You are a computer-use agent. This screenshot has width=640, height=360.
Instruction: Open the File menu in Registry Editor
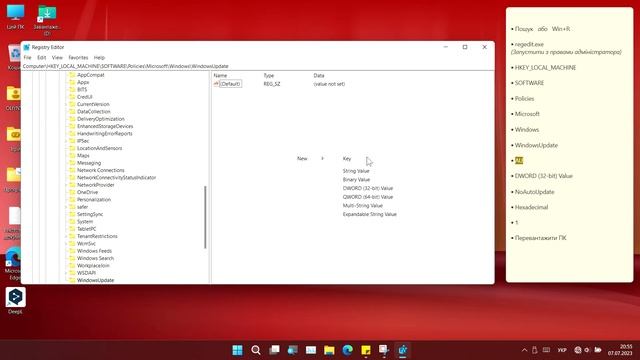pyautogui.click(x=27, y=58)
